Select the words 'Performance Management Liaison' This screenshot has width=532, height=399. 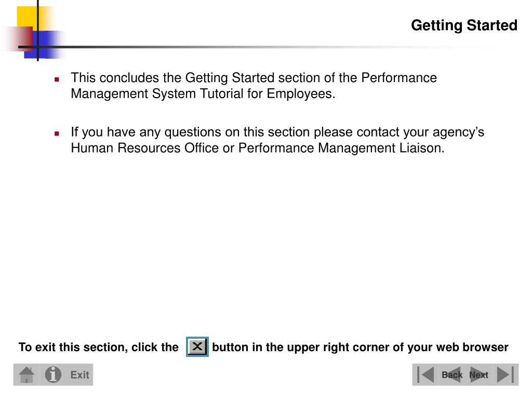point(341,148)
